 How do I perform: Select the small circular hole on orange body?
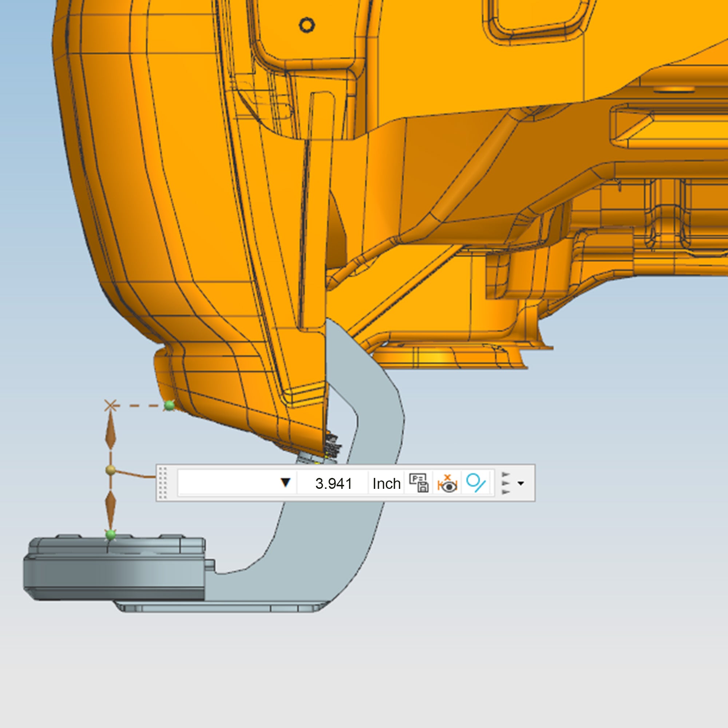click(x=307, y=25)
